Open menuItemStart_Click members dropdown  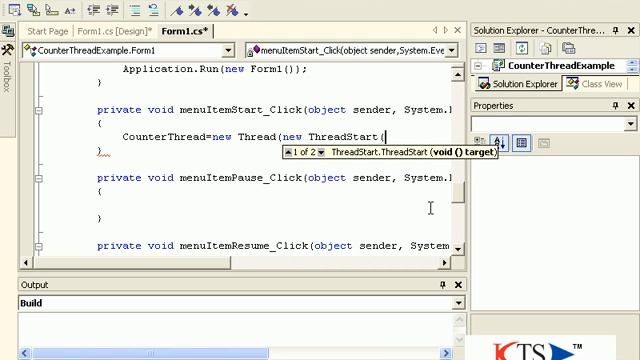pyautogui.click(x=451, y=51)
